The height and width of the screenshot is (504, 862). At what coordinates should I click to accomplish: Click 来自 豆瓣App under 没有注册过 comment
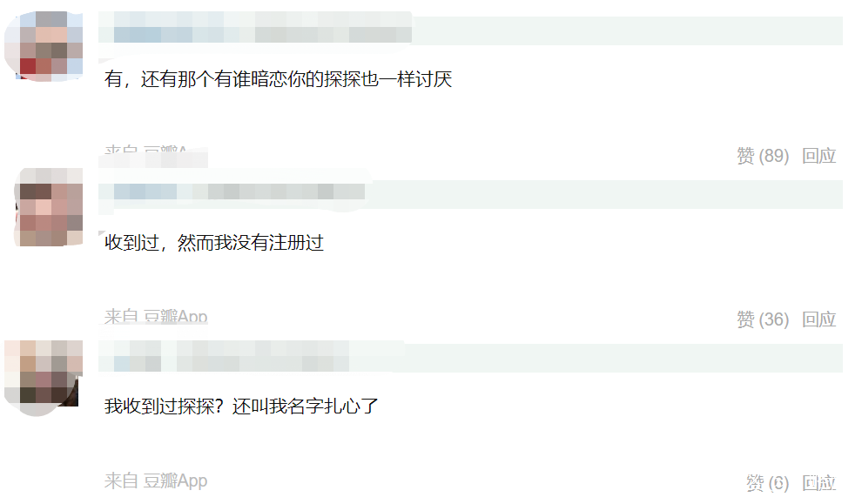pos(156,316)
